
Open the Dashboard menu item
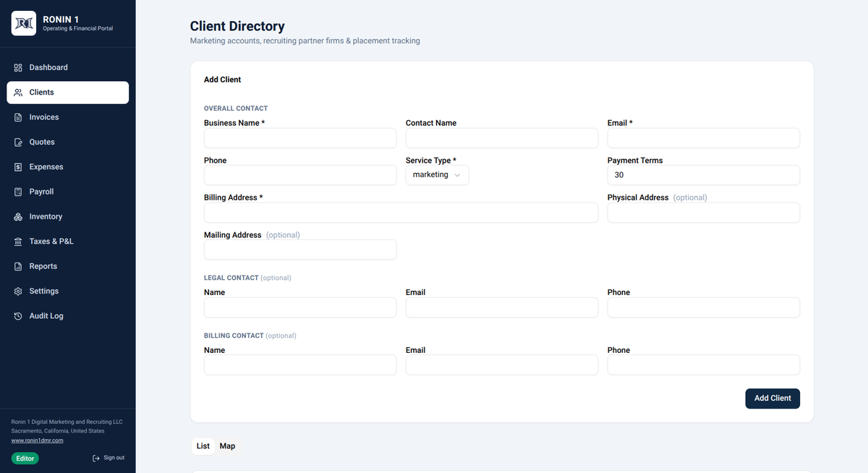click(x=68, y=67)
